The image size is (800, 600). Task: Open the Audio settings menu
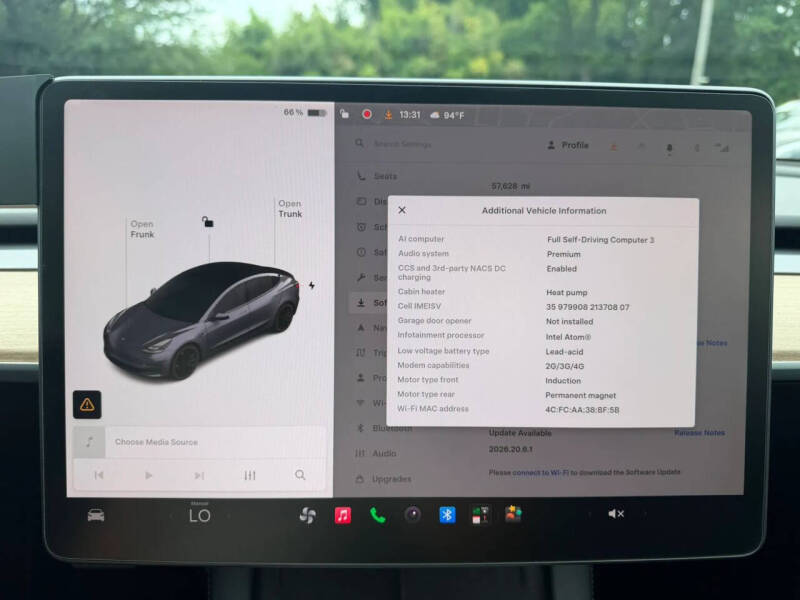(376, 453)
